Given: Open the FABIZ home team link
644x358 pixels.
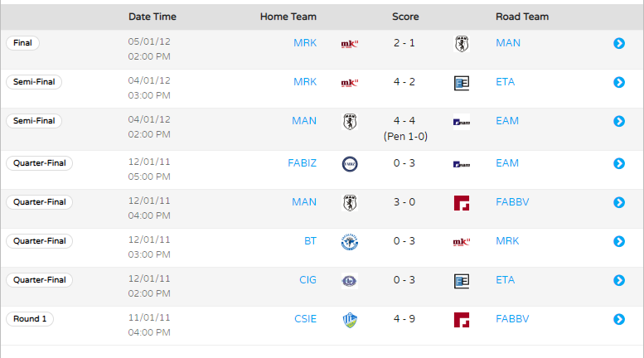Looking at the screenshot, I should [x=303, y=163].
